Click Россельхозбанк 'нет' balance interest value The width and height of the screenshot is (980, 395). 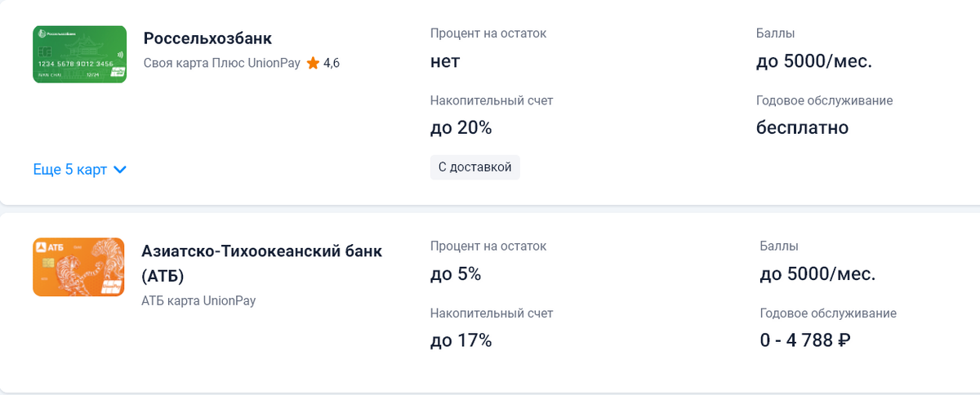tap(445, 61)
